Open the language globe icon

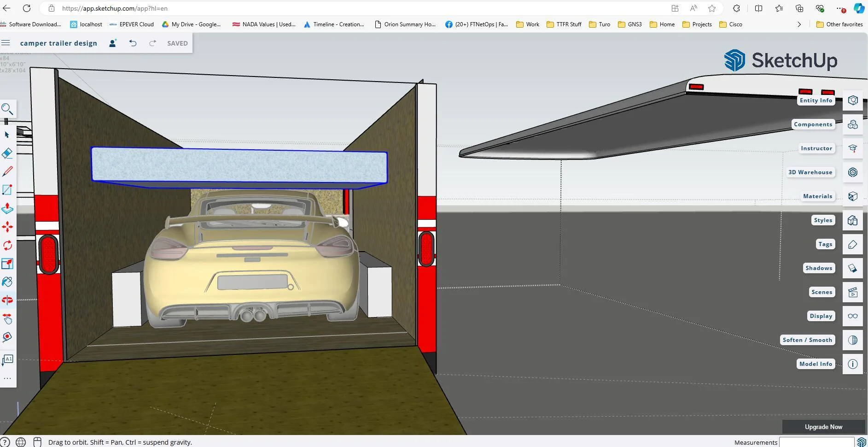pos(21,442)
